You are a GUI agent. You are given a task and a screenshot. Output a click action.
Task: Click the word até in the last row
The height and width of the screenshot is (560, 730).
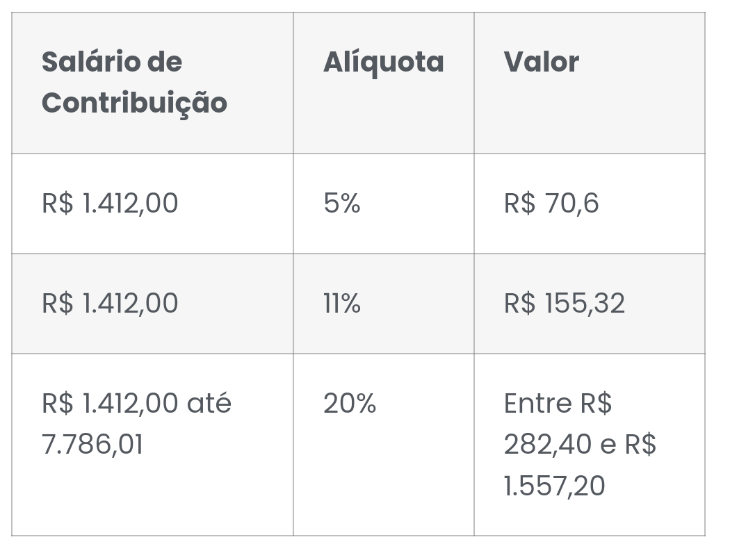pos(209,402)
